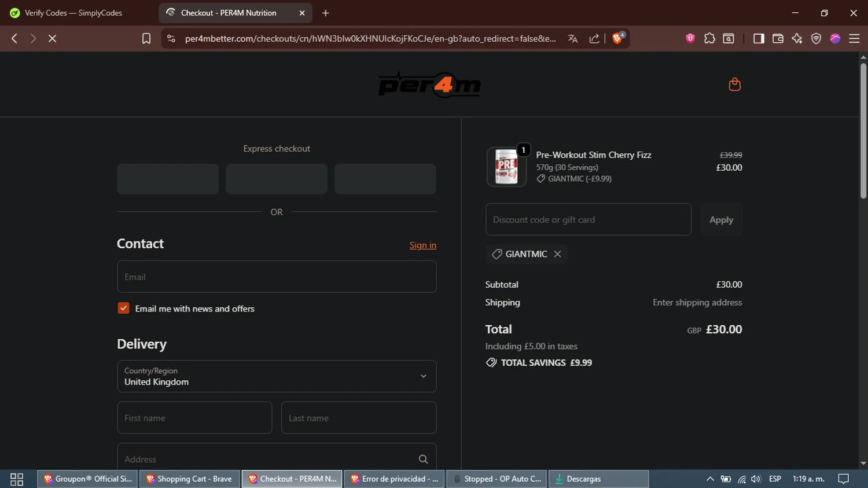Click the Email input field
The width and height of the screenshot is (868, 488).
tap(277, 277)
